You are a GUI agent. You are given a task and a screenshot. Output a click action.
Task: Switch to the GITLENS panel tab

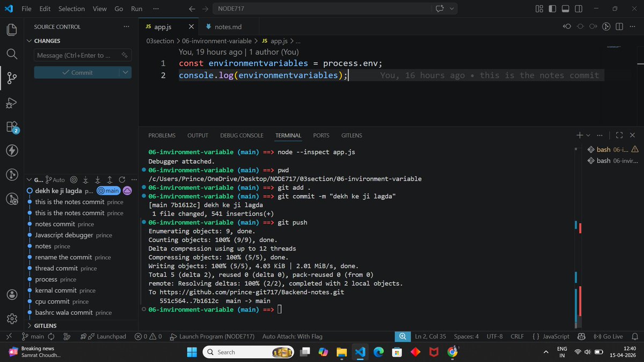(352, 135)
